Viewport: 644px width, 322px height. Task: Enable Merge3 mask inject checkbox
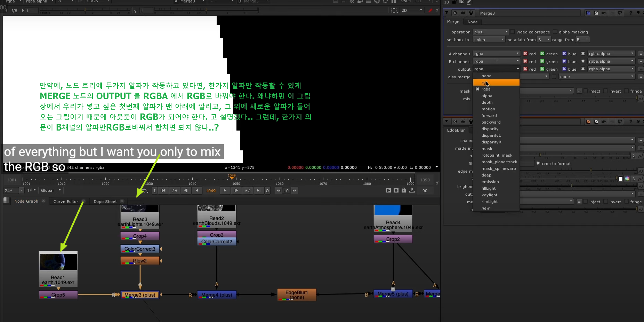586,91
